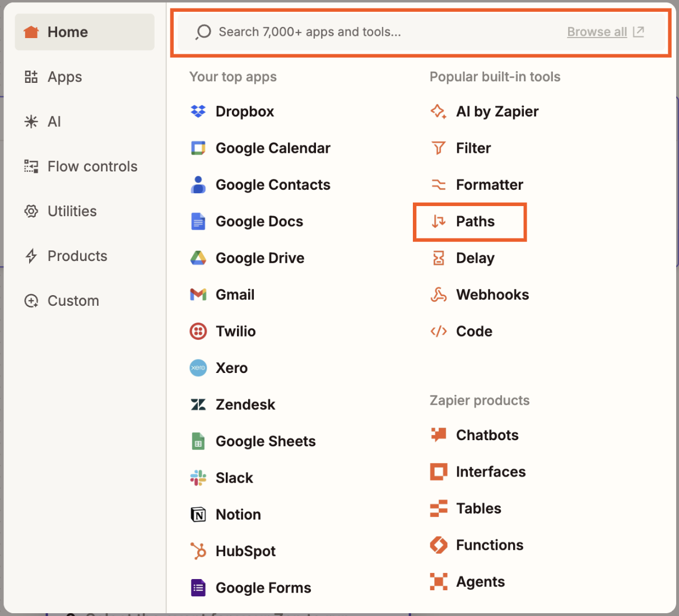Click the HubSpot icon

tap(198, 551)
